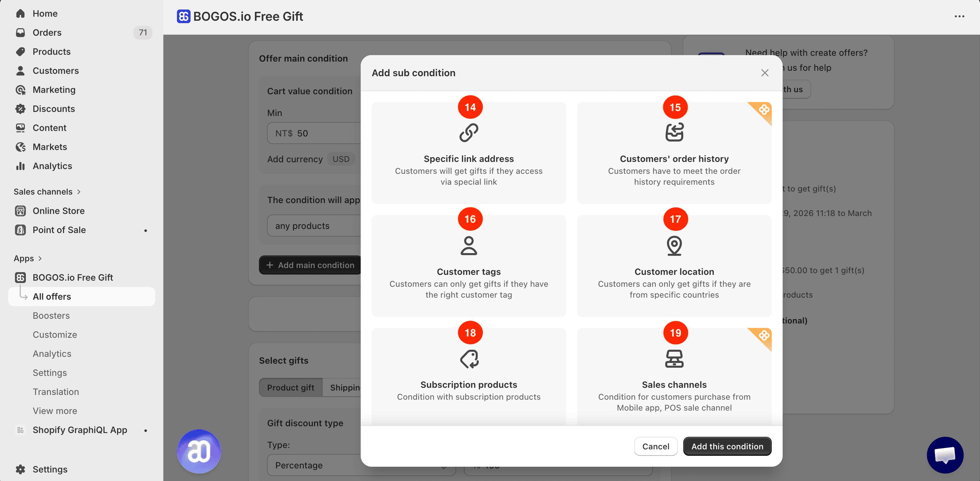Click the Markets globe icon
The image size is (980, 481).
(x=20, y=146)
